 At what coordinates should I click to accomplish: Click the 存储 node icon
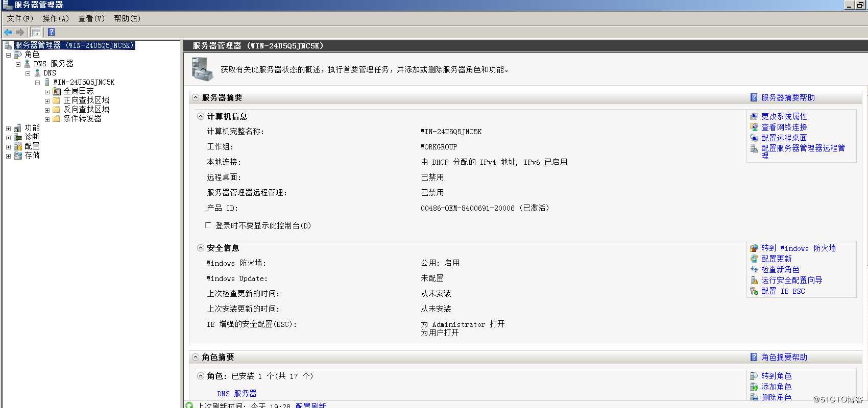click(x=18, y=156)
